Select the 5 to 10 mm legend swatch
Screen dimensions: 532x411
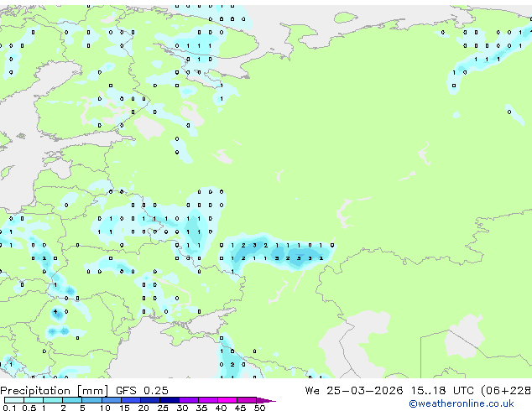91,400
